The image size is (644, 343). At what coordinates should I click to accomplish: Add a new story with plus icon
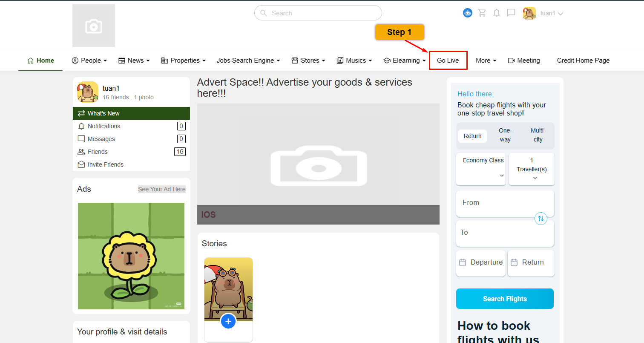pyautogui.click(x=228, y=321)
